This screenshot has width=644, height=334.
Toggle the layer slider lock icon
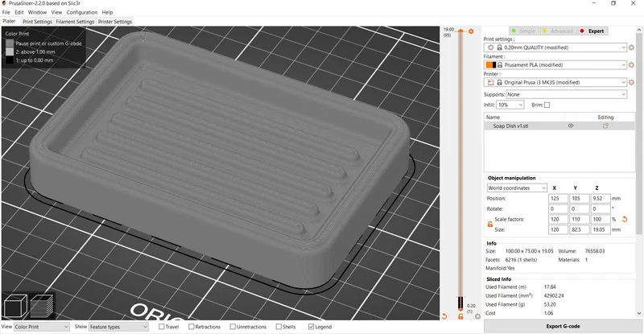[460, 316]
